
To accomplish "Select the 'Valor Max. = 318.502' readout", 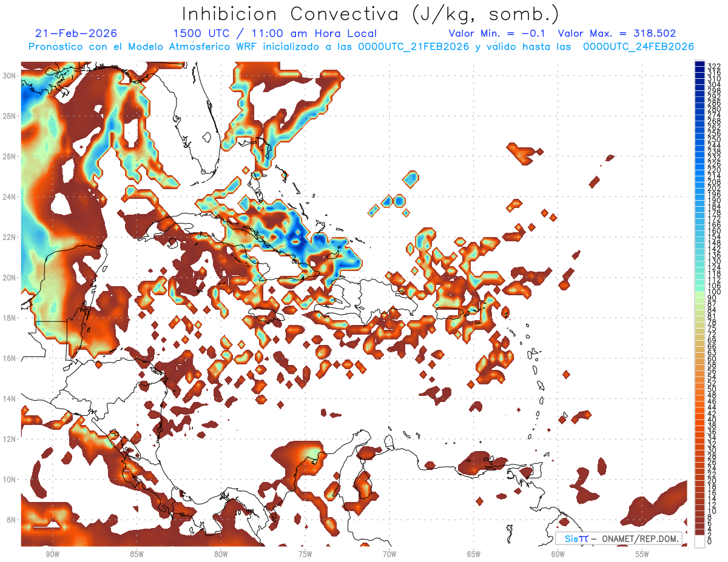I will pyautogui.click(x=617, y=33).
